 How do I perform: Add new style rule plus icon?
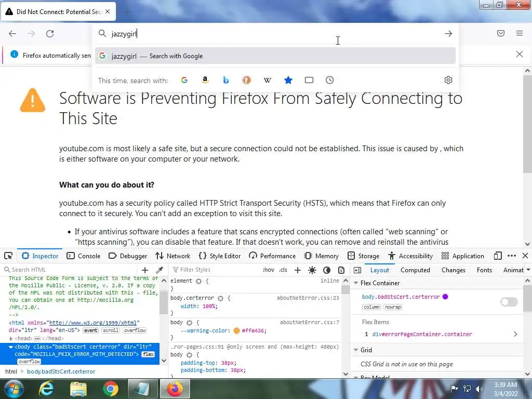[298, 270]
